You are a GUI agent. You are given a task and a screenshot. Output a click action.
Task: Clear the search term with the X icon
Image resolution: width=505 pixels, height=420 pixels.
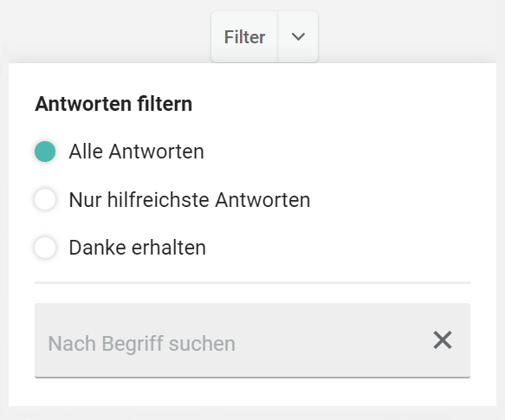coord(443,340)
